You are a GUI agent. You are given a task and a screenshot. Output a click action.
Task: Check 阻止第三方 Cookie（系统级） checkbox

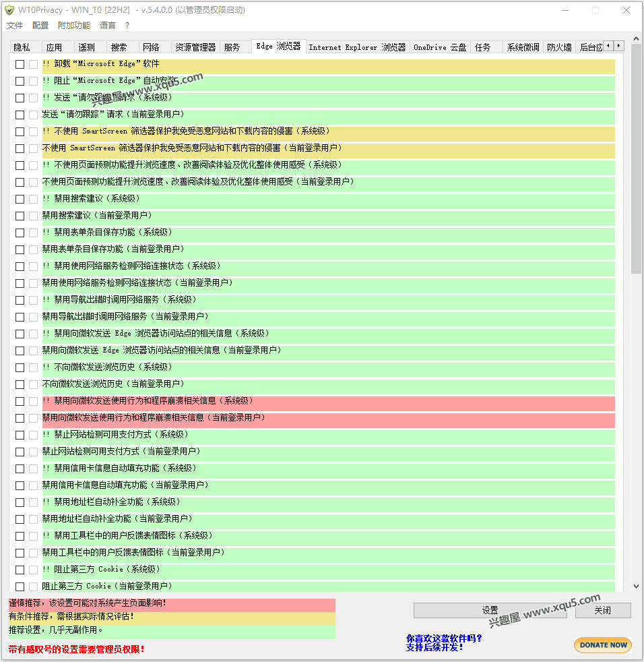click(20, 570)
